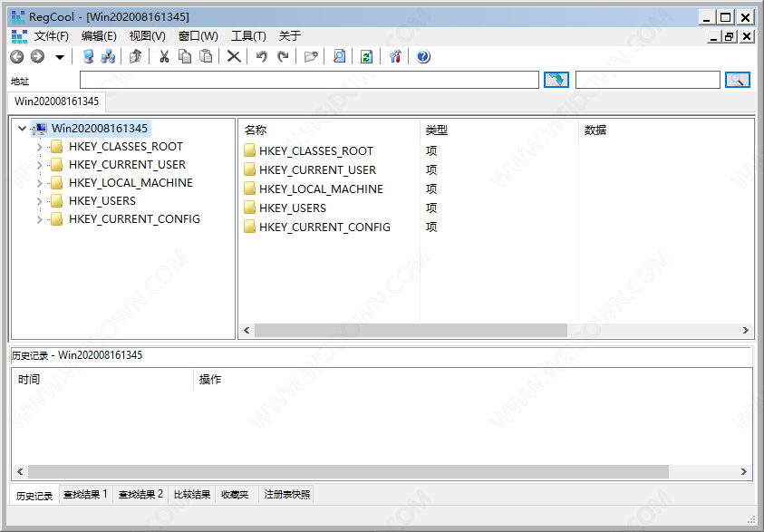Click the new key folder icon
Image resolution: width=764 pixels, height=532 pixels.
(x=311, y=57)
